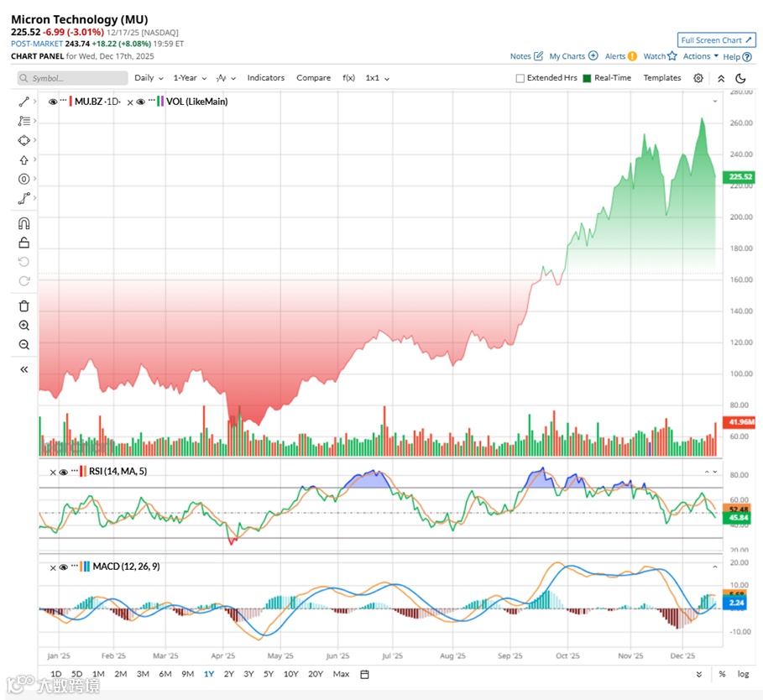Add to watchlist with star icon
Screen dimensions: 763x700
(672, 55)
